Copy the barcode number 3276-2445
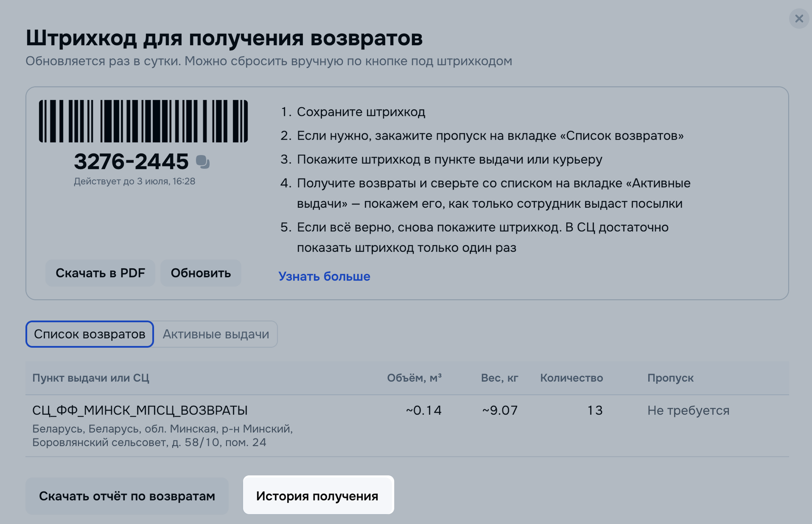This screenshot has width=812, height=524. coord(203,162)
